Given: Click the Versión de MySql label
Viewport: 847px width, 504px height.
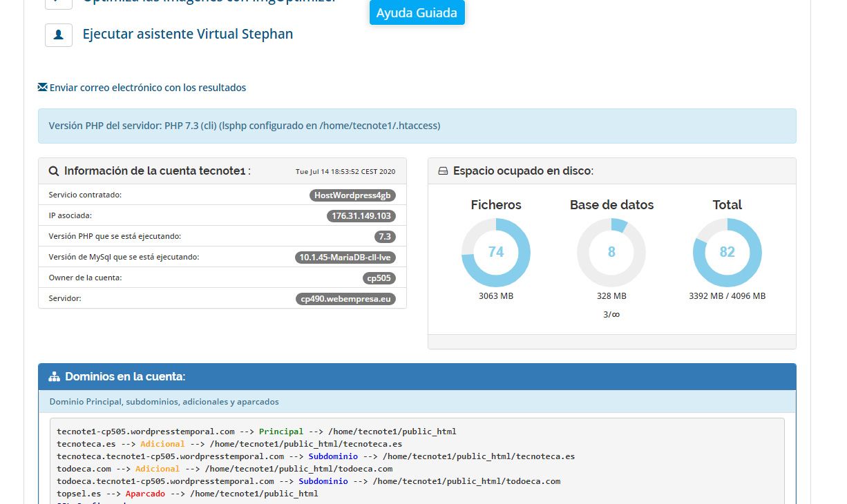Looking at the screenshot, I should (124, 257).
